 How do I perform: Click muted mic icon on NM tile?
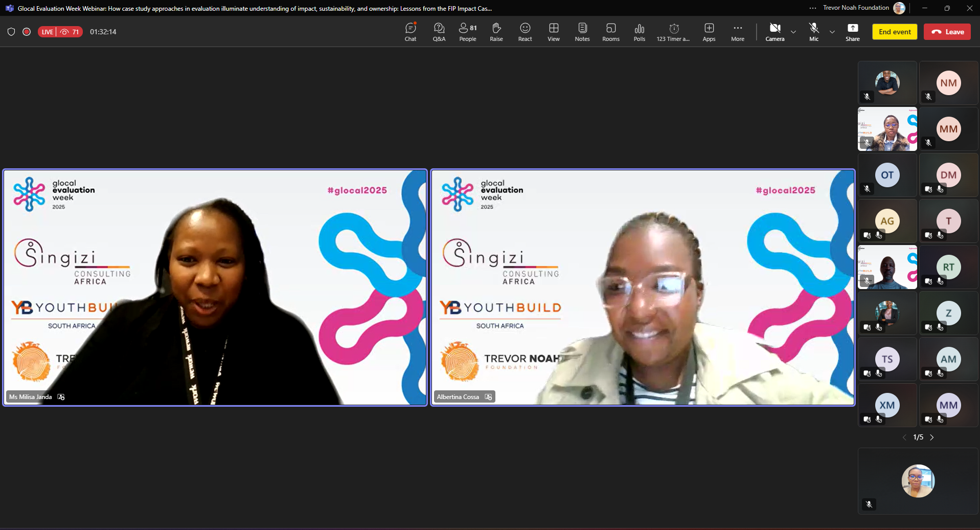click(928, 97)
